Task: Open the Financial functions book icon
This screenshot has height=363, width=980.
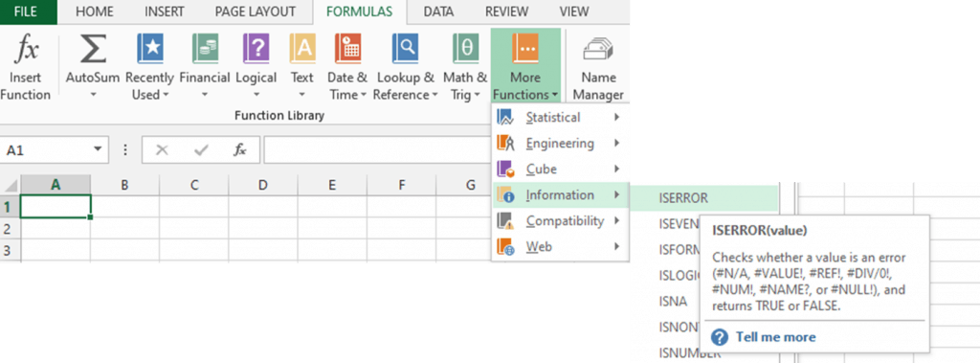Action: tap(205, 50)
